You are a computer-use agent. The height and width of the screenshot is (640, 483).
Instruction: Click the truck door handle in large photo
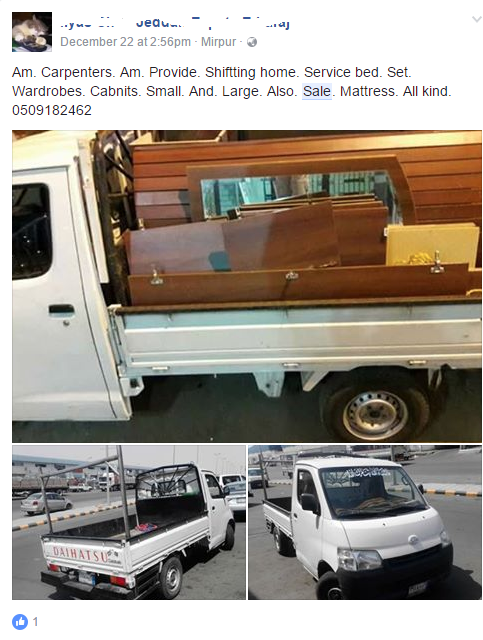61,310
